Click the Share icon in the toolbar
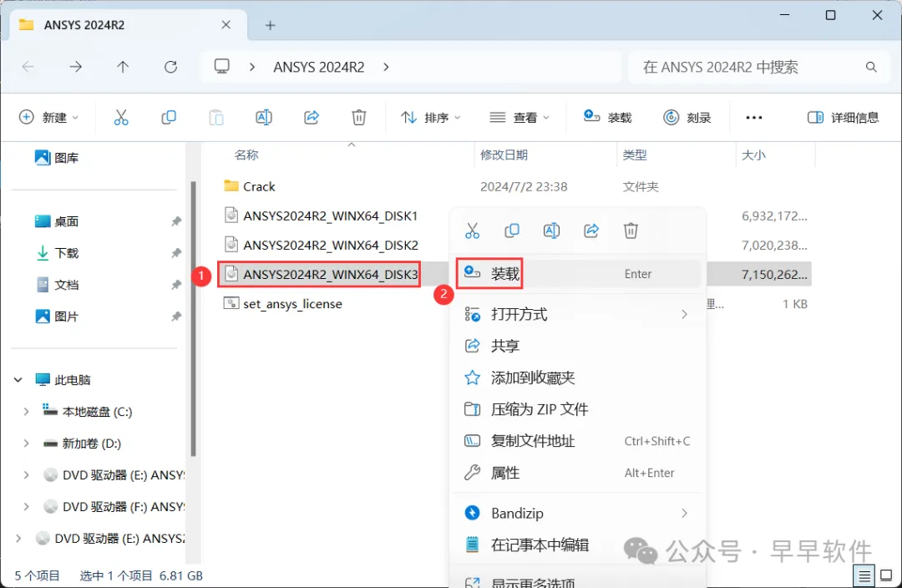This screenshot has width=902, height=588. (x=312, y=118)
